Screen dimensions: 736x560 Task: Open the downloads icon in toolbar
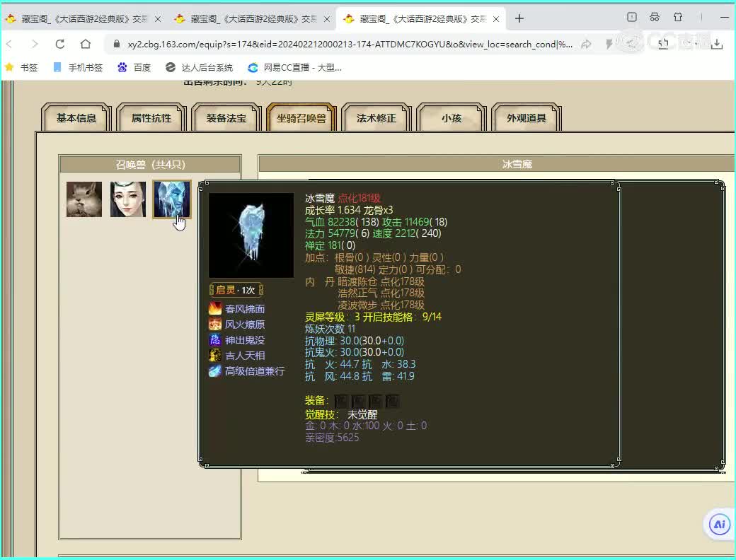717,44
